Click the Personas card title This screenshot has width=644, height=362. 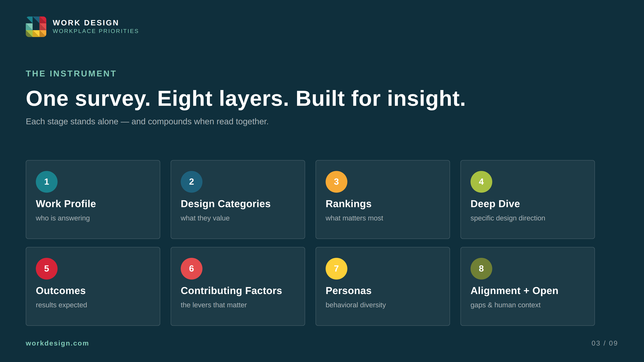[x=349, y=291]
